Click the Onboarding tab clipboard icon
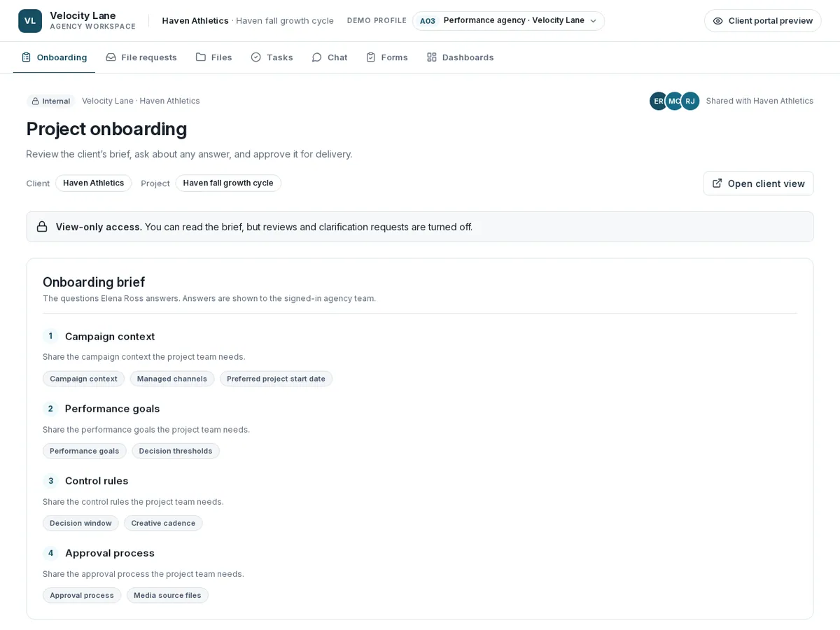This screenshot has height=630, width=840. coord(26,57)
